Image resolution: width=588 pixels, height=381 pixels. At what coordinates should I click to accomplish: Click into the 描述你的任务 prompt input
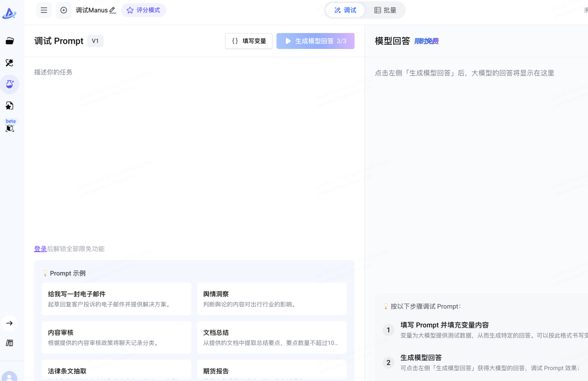pos(194,150)
